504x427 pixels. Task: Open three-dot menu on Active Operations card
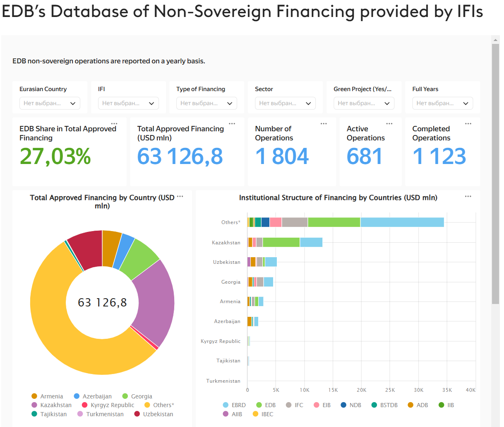pyautogui.click(x=389, y=124)
